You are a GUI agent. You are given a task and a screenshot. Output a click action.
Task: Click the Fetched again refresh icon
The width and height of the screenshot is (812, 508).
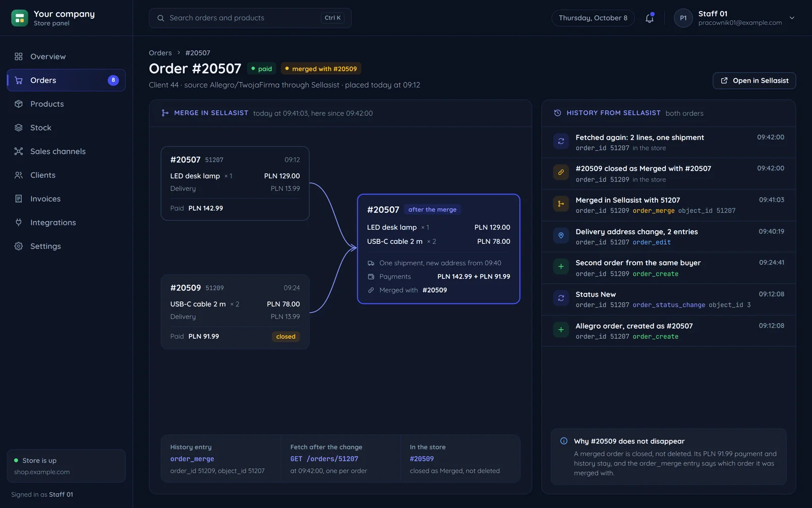tap(561, 141)
